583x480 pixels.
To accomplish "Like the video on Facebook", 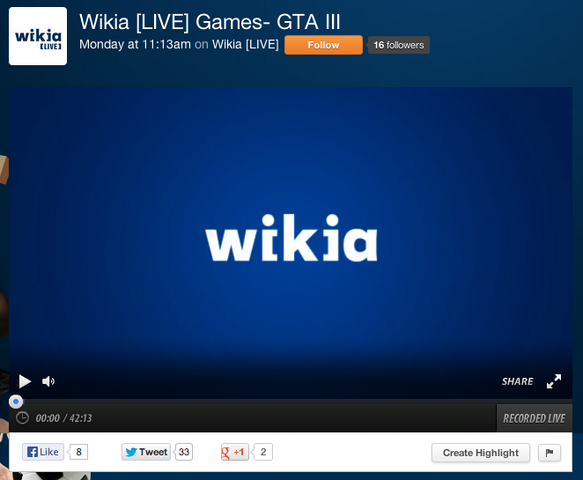I will point(43,452).
